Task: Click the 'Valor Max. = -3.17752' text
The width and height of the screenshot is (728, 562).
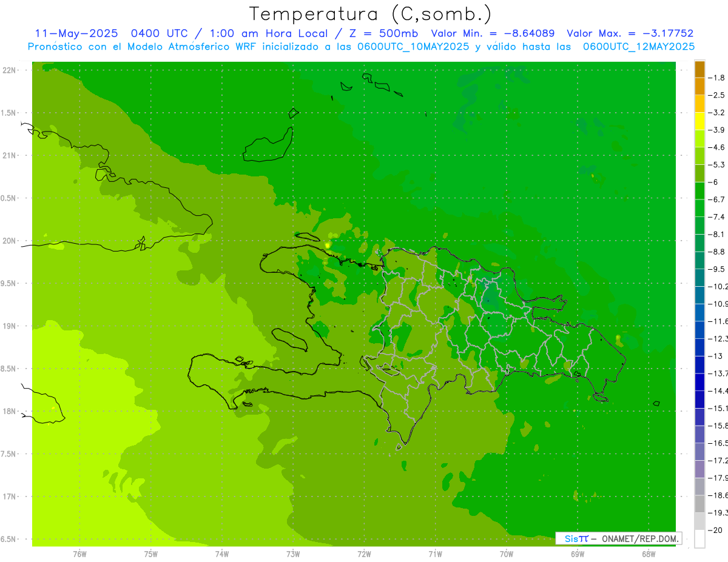Action: [630, 33]
